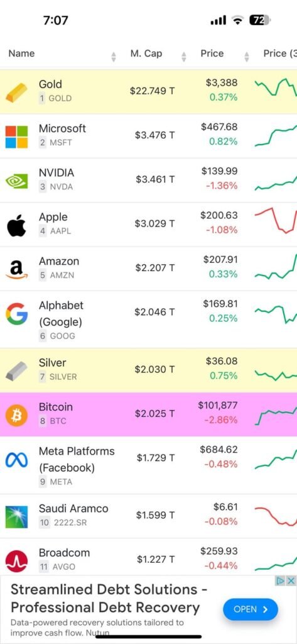
Task: Open the Meta infinity logo icon
Action: [16, 460]
